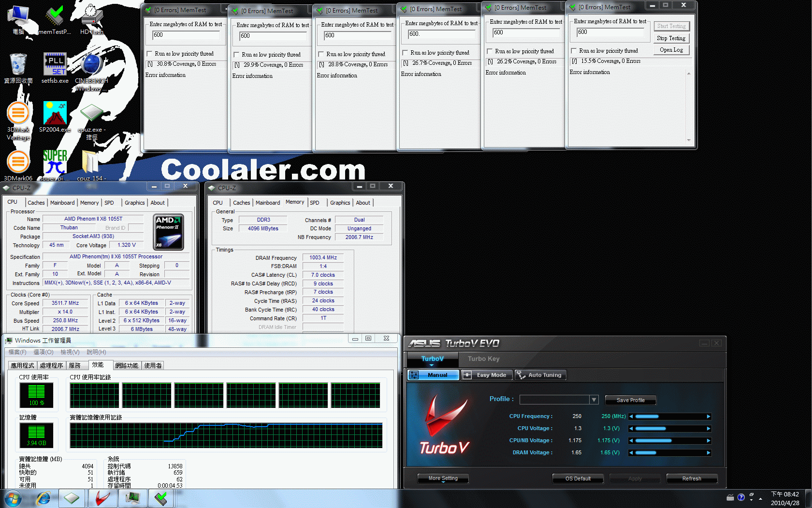Switch to SPD tab in Memory CPU-Z window

point(315,203)
